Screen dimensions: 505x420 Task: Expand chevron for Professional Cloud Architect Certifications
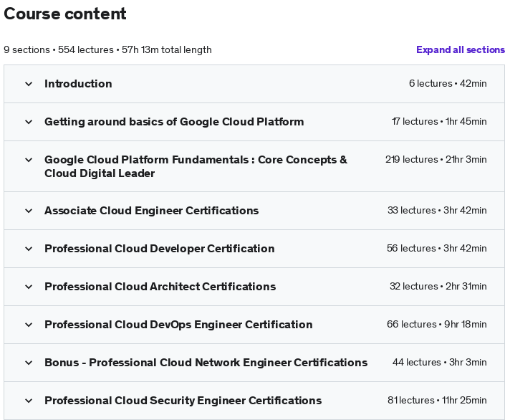pos(29,287)
